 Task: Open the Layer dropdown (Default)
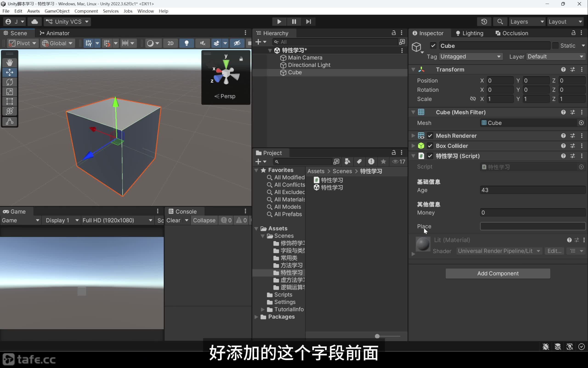[x=556, y=57]
